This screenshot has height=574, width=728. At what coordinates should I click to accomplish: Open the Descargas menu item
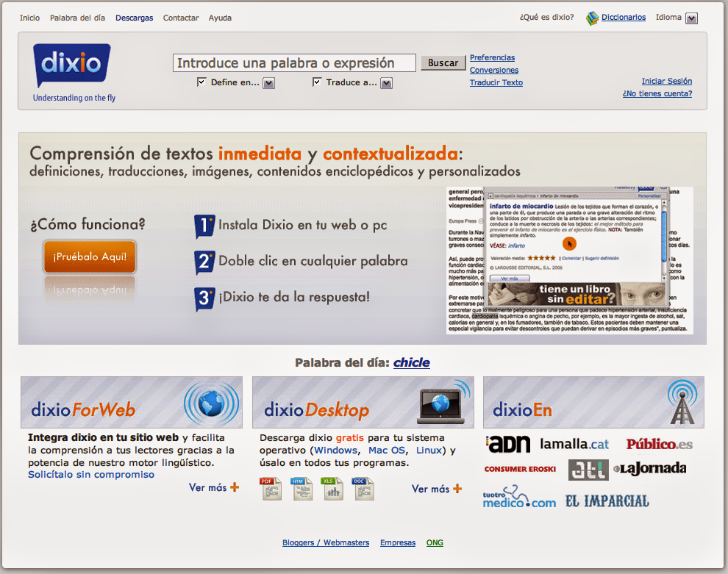[134, 18]
